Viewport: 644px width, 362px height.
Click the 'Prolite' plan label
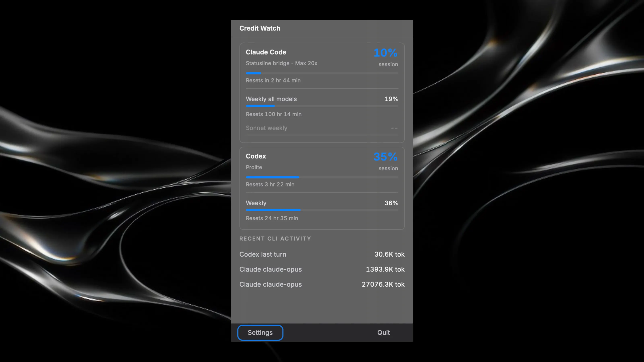254,167
